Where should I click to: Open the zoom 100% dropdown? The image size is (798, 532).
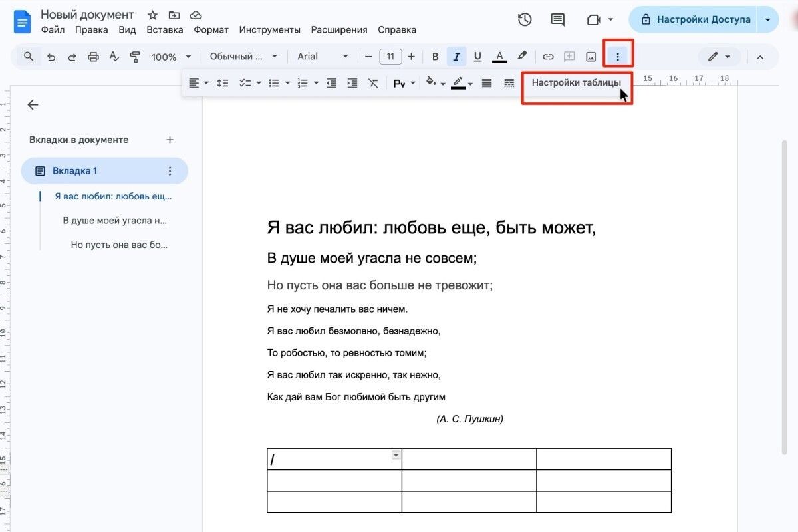click(x=172, y=57)
